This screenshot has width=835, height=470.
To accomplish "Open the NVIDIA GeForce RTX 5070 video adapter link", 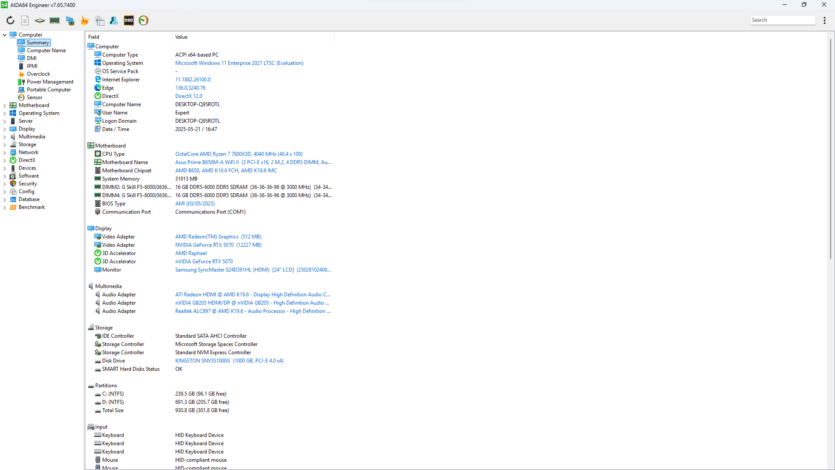I will 218,245.
